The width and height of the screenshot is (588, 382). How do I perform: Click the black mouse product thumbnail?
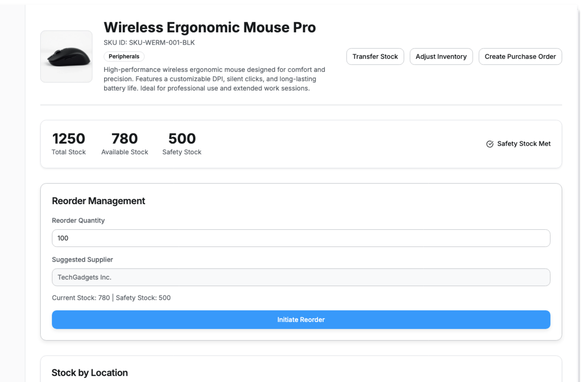66,57
